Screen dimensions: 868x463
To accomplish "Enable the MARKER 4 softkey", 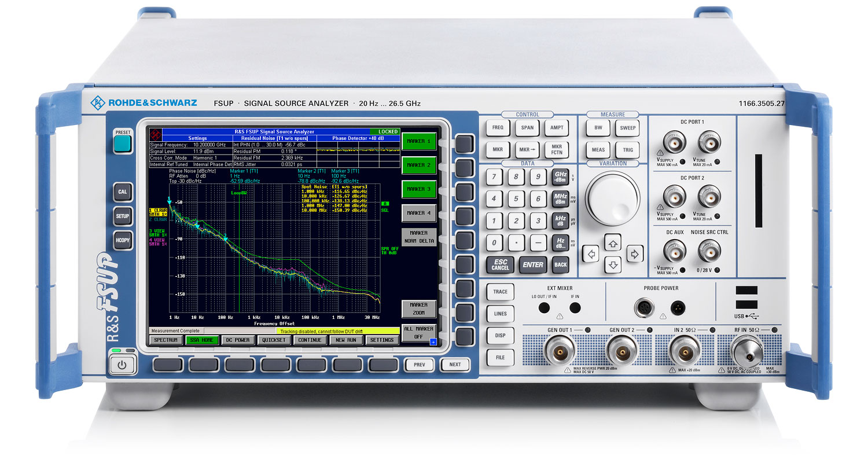I will click(419, 213).
